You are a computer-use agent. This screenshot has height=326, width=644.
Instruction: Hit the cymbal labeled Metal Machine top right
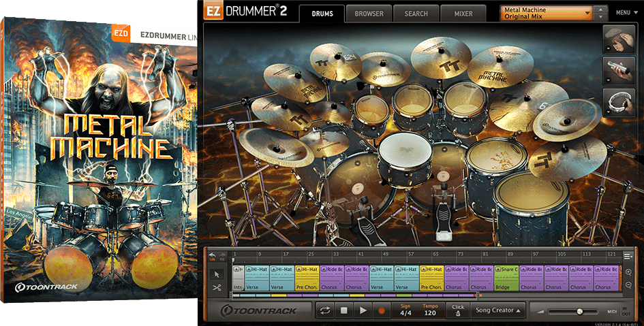(x=500, y=67)
